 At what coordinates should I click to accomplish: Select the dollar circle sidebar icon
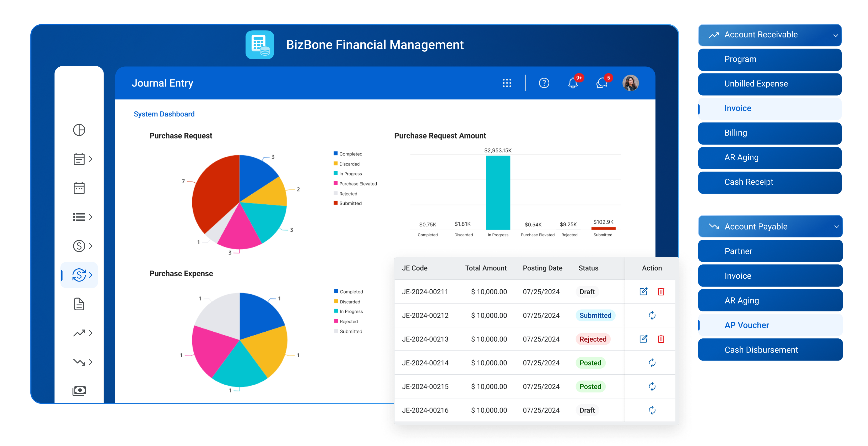pyautogui.click(x=79, y=246)
